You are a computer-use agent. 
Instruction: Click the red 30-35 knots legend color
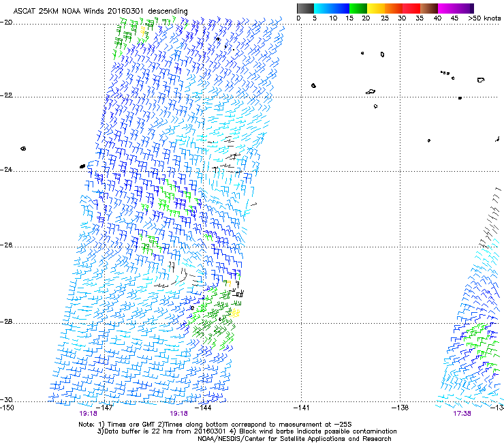coord(411,8)
